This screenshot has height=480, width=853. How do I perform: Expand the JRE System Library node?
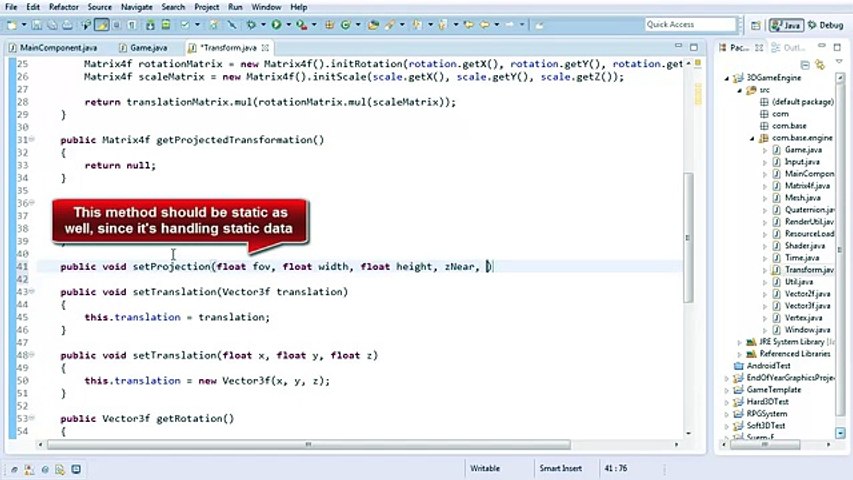[x=740, y=342]
